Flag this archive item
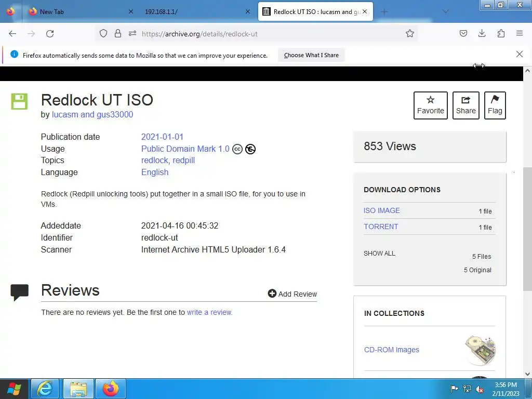This screenshot has width=532, height=399. pos(495,105)
